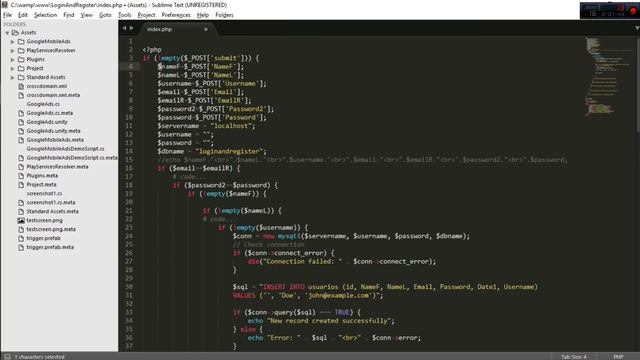This screenshot has width=640, height=360.
Task: Open the Preferences menu
Action: [x=176, y=15]
